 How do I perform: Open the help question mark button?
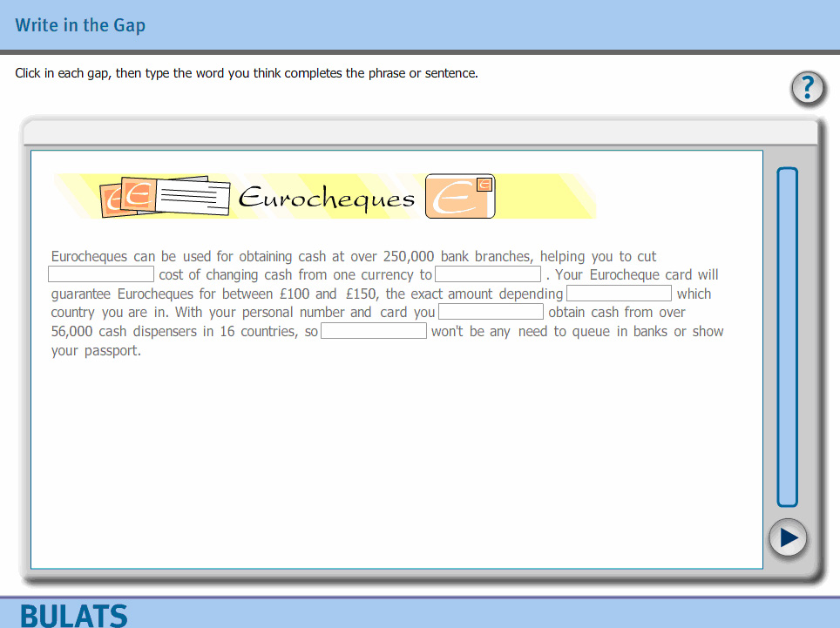(807, 88)
